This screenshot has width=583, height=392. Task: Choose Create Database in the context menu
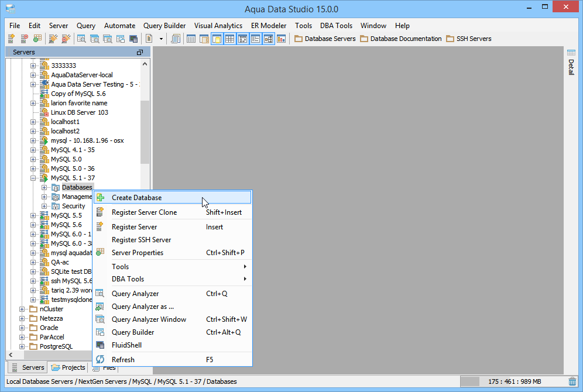tap(172, 198)
